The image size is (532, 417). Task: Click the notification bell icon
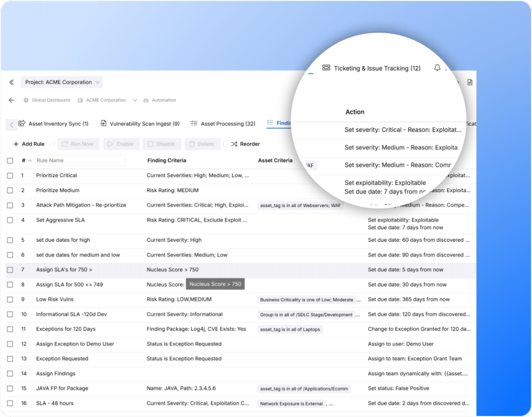pyautogui.click(x=437, y=68)
